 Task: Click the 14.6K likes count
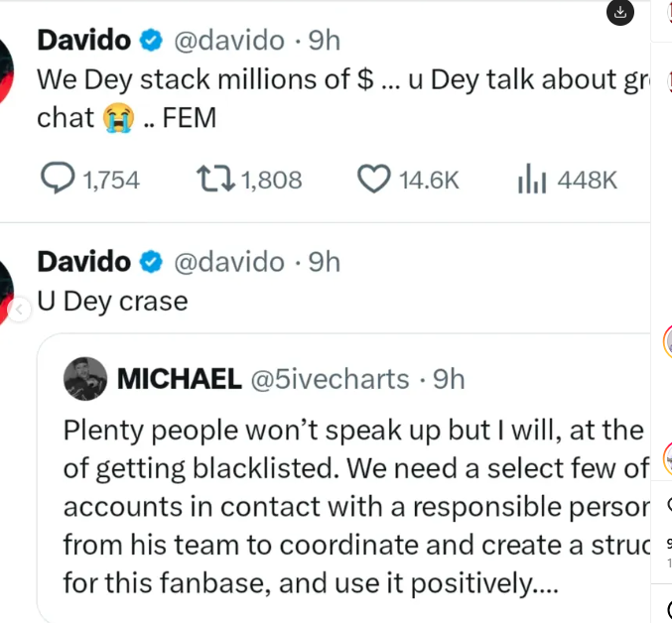pos(429,181)
